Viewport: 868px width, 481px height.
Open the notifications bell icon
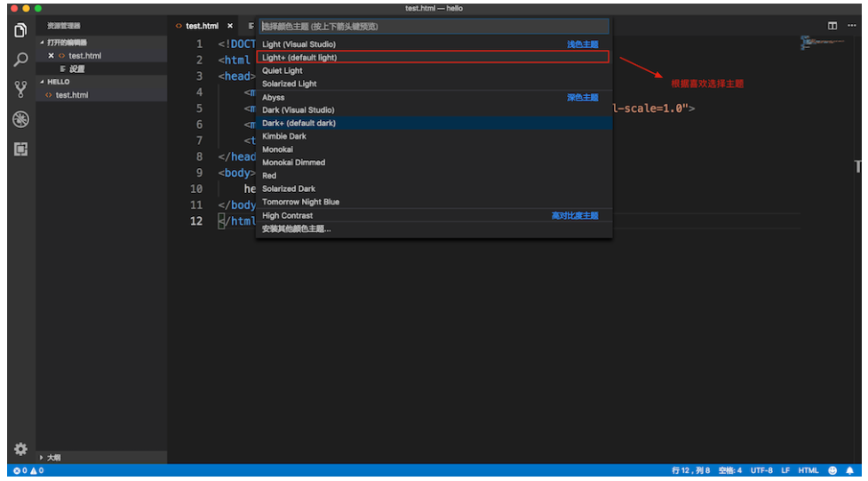(x=849, y=470)
